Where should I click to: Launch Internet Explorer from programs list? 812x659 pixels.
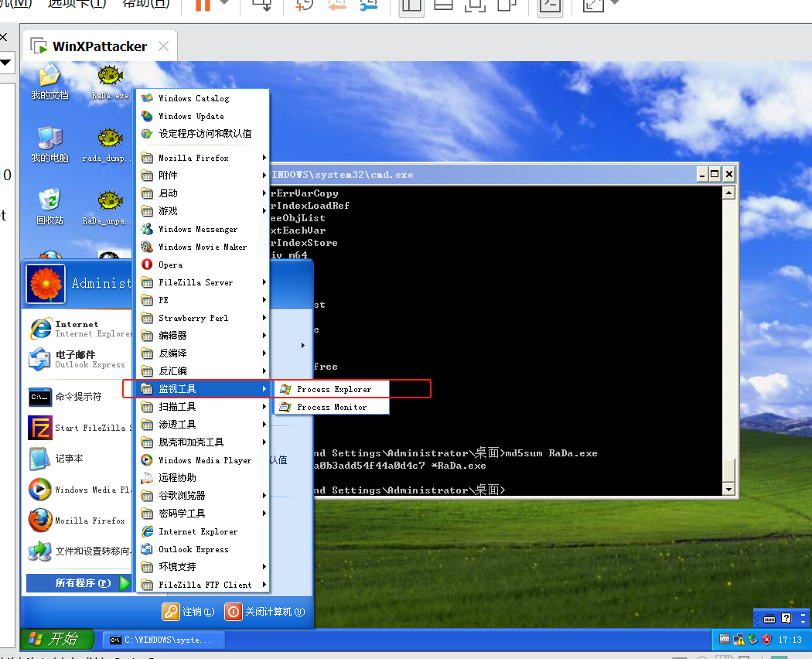[203, 531]
